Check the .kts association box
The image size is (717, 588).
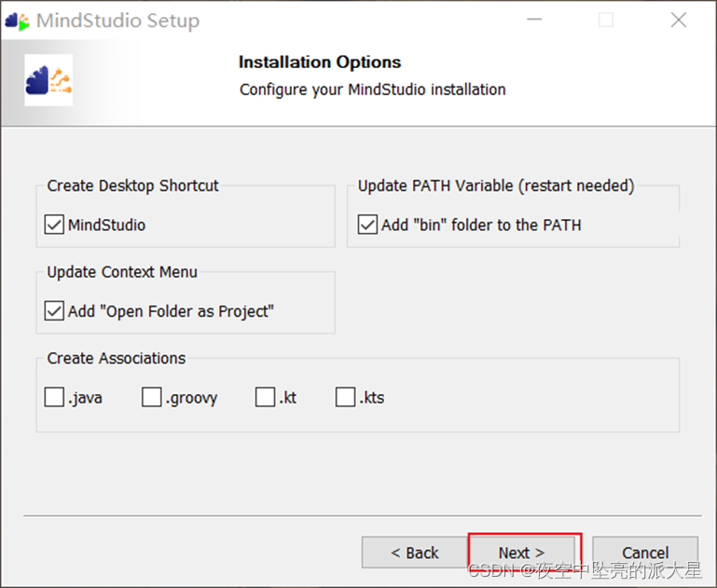click(x=345, y=397)
